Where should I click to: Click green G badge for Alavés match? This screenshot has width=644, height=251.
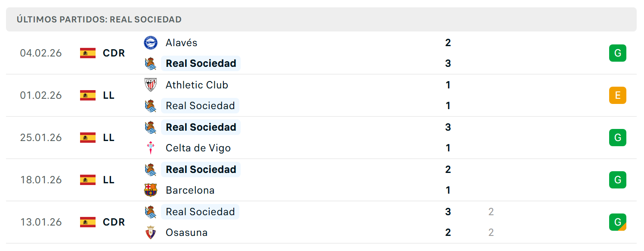pyautogui.click(x=618, y=53)
